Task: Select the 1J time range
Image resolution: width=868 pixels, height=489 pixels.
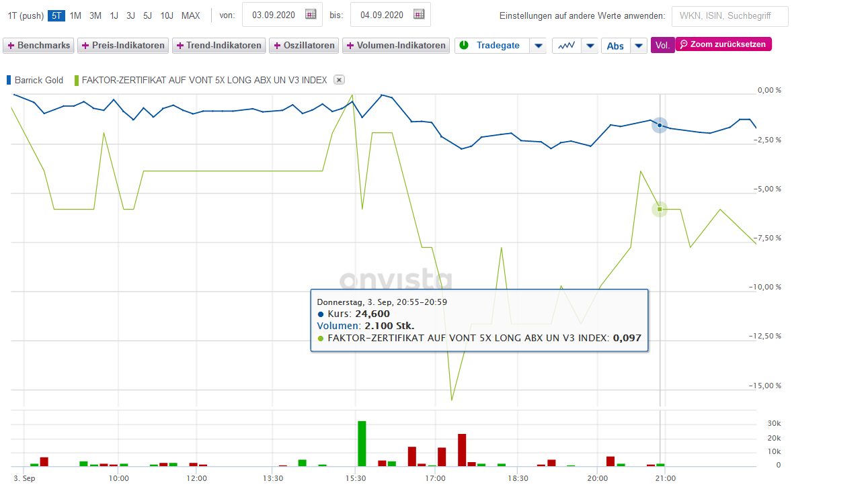Action: click(x=114, y=15)
